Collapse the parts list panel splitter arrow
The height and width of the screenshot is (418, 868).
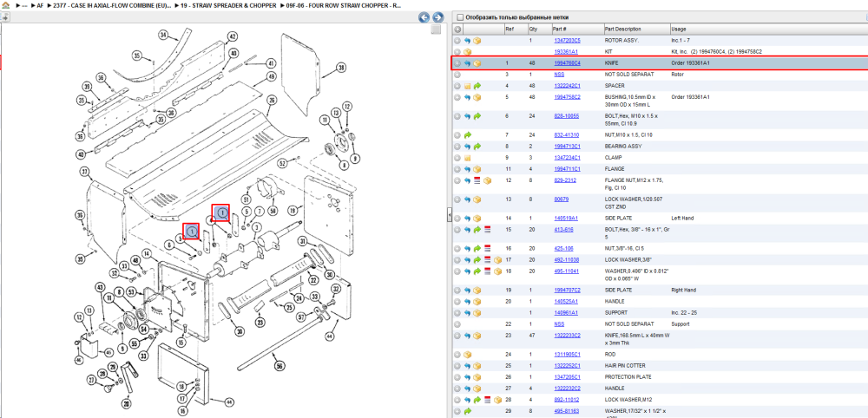450,213
